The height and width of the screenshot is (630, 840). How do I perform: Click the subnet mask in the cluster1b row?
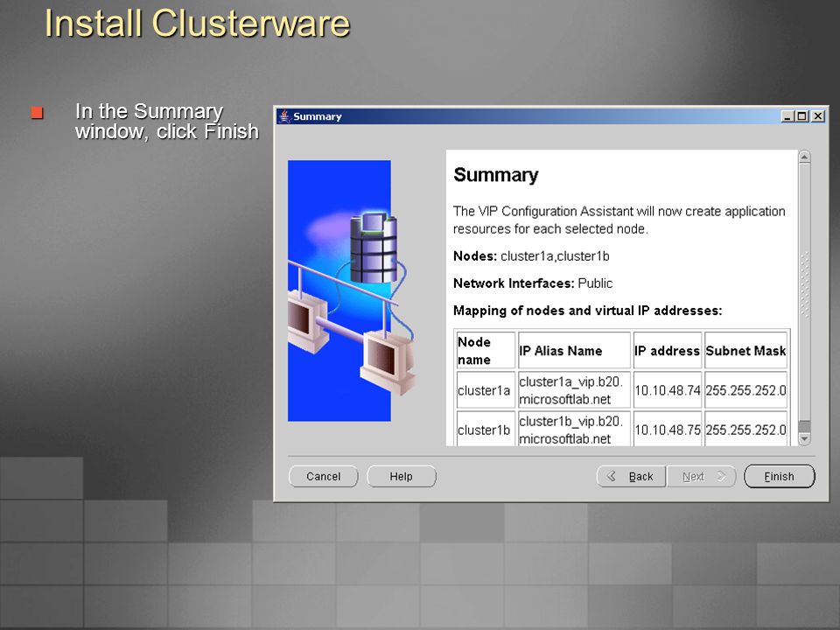pyautogui.click(x=745, y=430)
